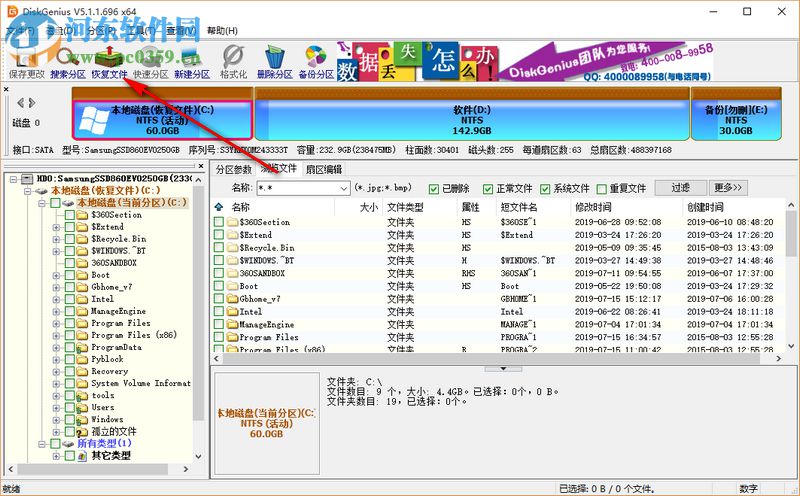Click the ProgramData folder icon in tree
The image size is (800, 496).
click(x=82, y=347)
